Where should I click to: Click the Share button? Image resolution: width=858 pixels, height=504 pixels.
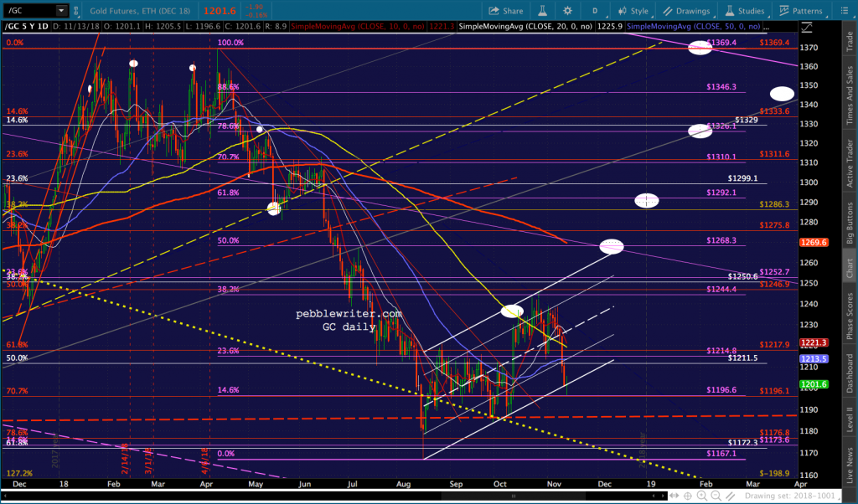(505, 10)
